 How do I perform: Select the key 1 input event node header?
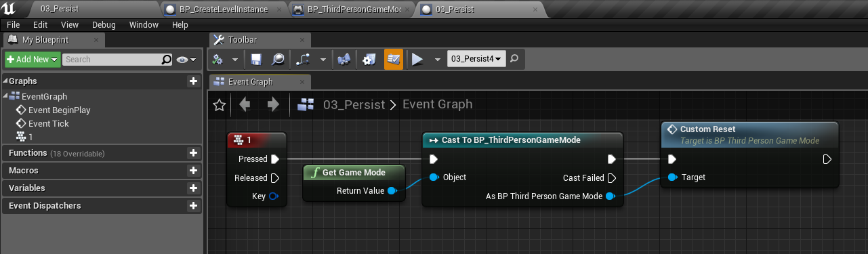pos(257,140)
